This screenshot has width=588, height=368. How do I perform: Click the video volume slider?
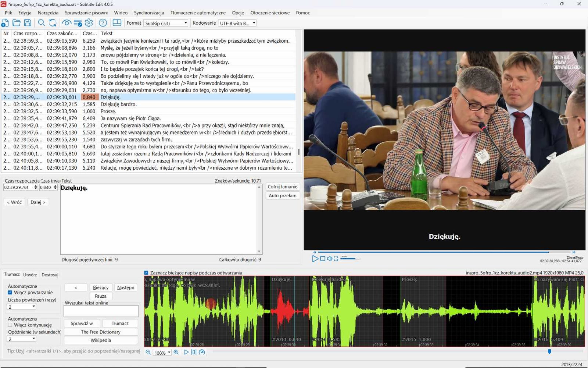[x=350, y=259]
